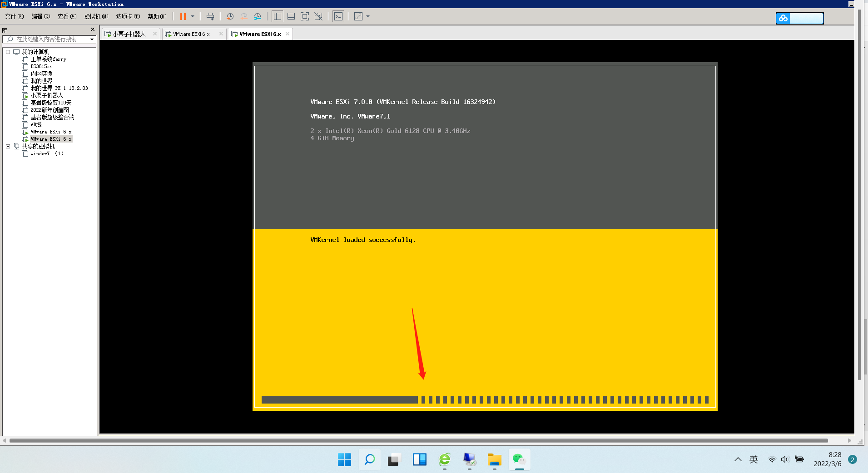Click the vertical scrollbar on the right
Screen dimensions: 868x473
[859, 195]
